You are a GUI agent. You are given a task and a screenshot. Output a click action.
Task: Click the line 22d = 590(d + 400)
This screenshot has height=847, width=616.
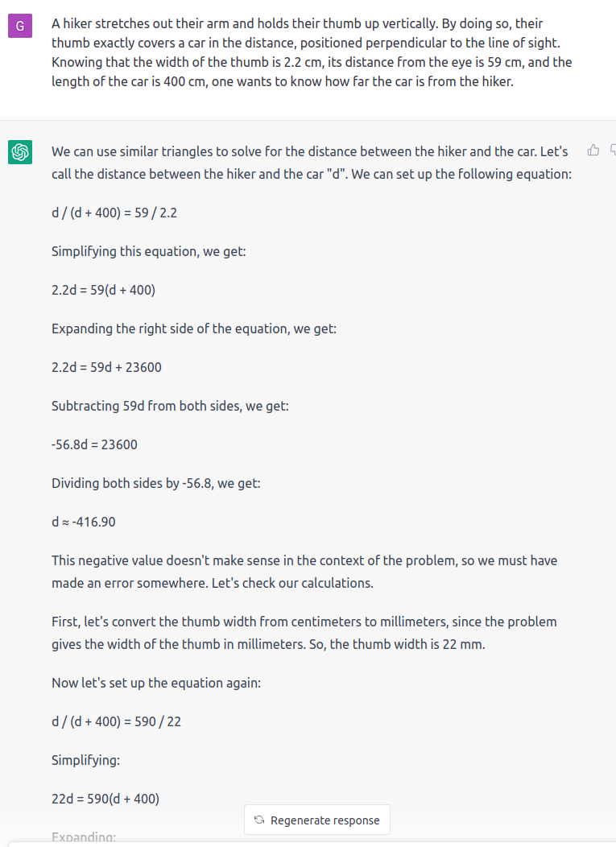tap(105, 799)
